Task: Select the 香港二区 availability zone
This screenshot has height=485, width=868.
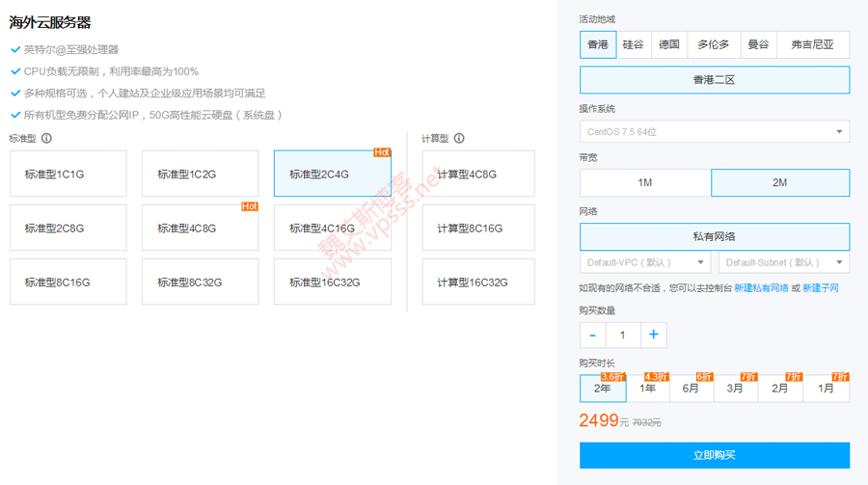Action: 714,80
